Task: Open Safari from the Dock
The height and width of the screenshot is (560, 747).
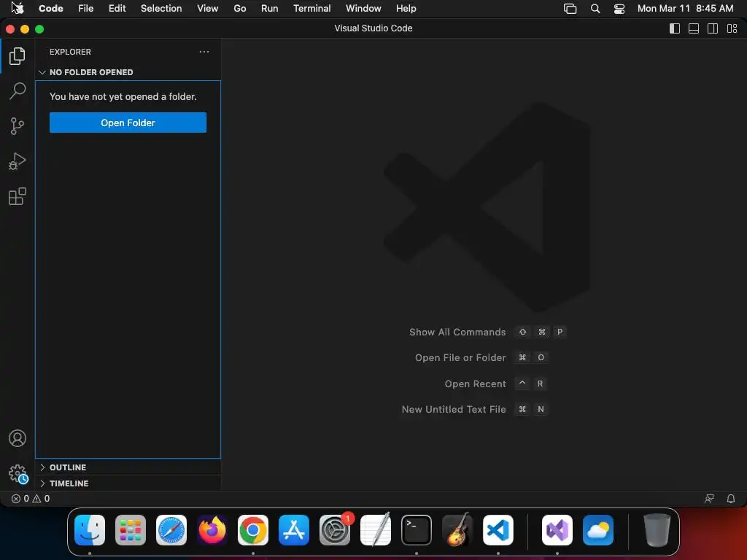Action: (x=171, y=530)
